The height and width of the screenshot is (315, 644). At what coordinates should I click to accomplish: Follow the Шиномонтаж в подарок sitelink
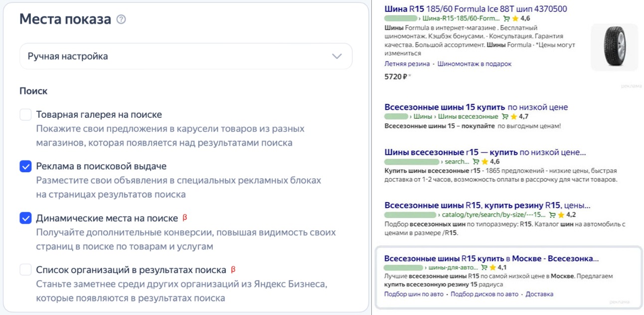coord(474,64)
